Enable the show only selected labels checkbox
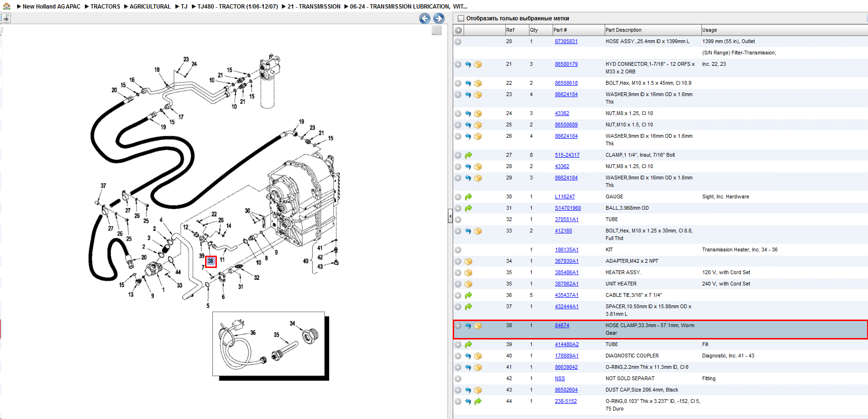The width and height of the screenshot is (868, 419). [x=461, y=18]
